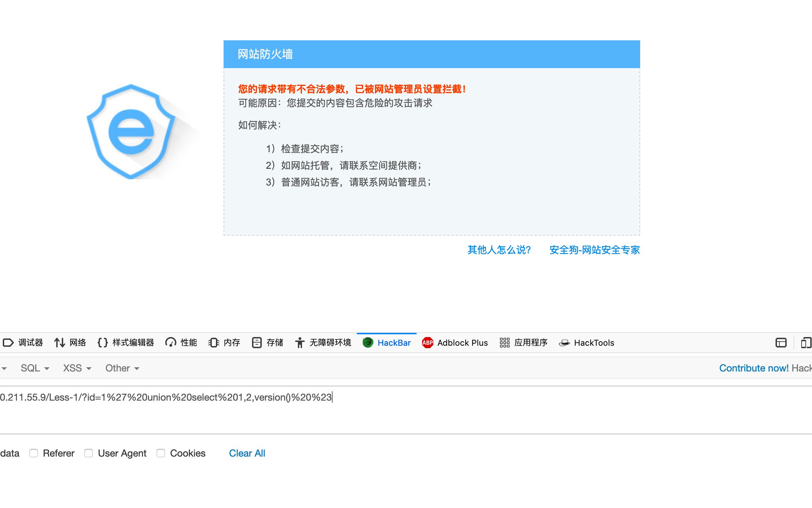Click the post data label text
Image resolution: width=812 pixels, height=508 pixels.
coord(10,453)
